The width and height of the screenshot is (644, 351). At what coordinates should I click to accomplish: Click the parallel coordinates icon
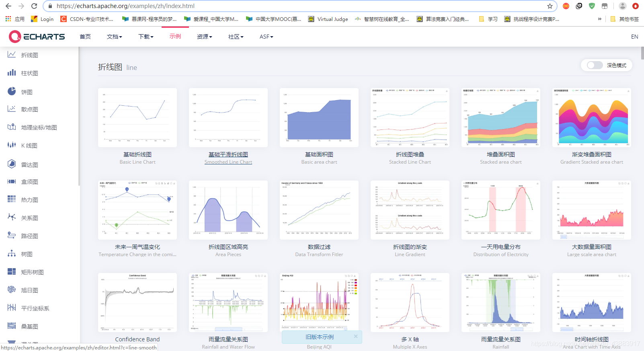click(12, 308)
